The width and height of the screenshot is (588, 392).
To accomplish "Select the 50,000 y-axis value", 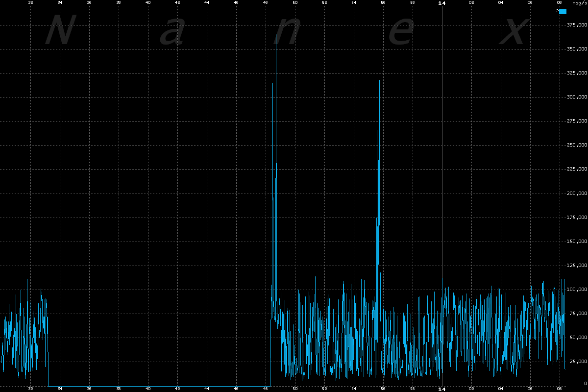I will [579, 338].
